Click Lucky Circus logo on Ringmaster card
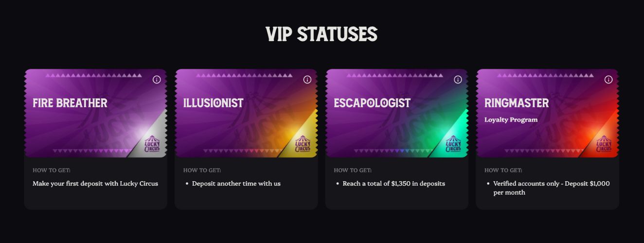This screenshot has width=644, height=243. [x=604, y=144]
